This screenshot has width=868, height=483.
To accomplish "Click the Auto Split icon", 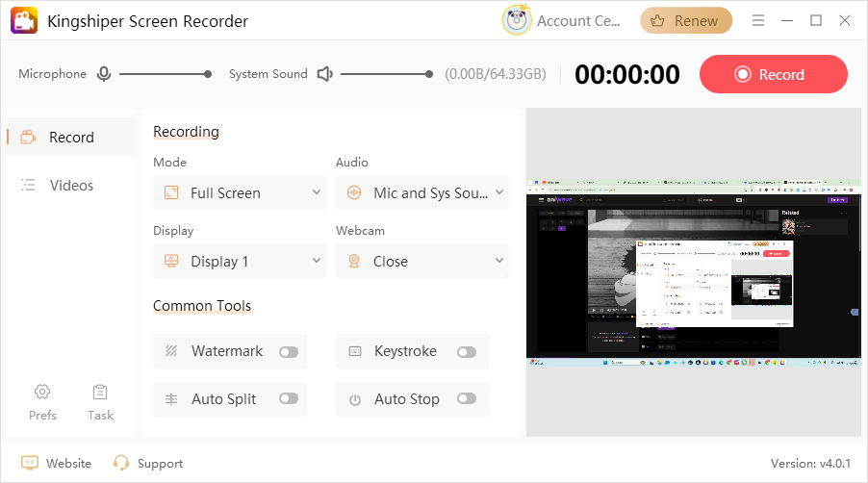I will (x=171, y=399).
